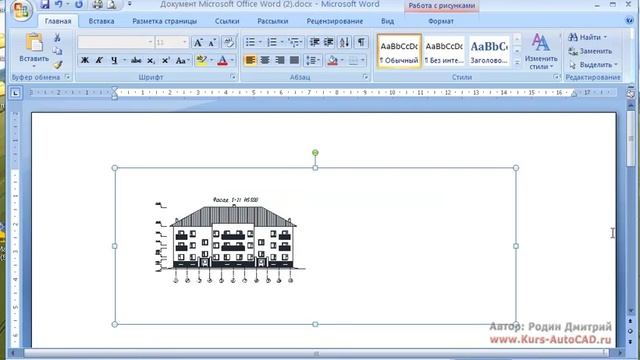This screenshot has width=640, height=360.
Task: Center align text
Action: (x=265, y=60)
